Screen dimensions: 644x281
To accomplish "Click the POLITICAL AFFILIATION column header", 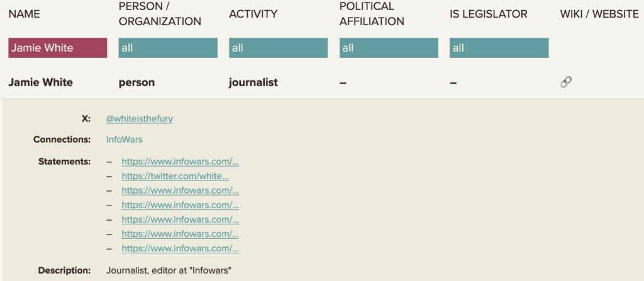I will [x=372, y=14].
